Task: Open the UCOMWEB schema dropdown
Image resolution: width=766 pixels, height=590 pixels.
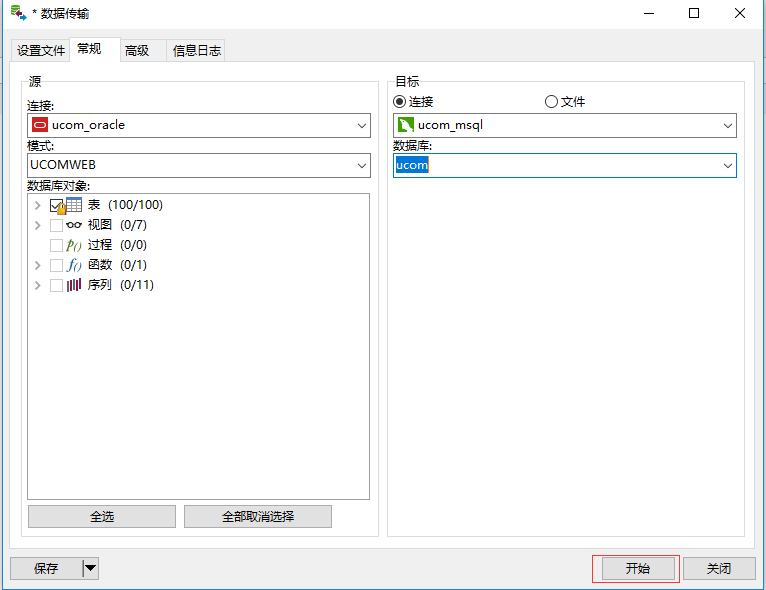Action: coord(362,166)
